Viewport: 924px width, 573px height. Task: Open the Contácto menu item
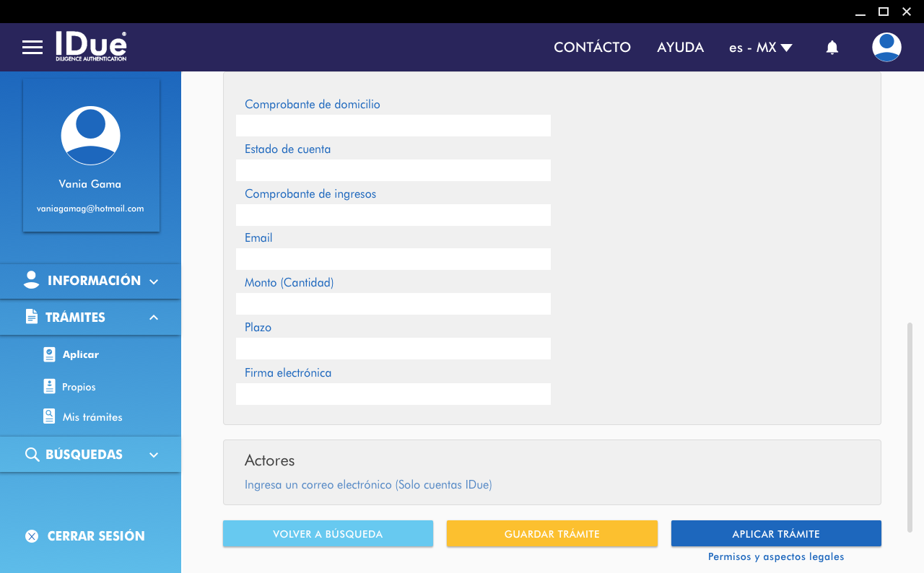pyautogui.click(x=592, y=48)
